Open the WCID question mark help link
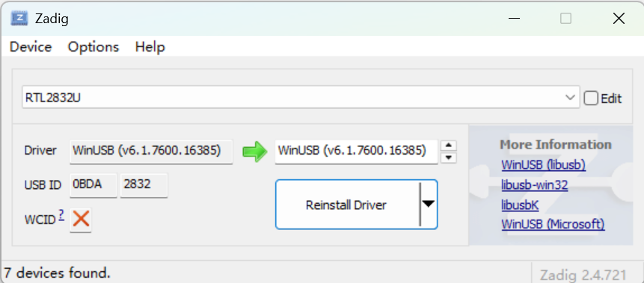This screenshot has width=644, height=283. pyautogui.click(x=61, y=215)
